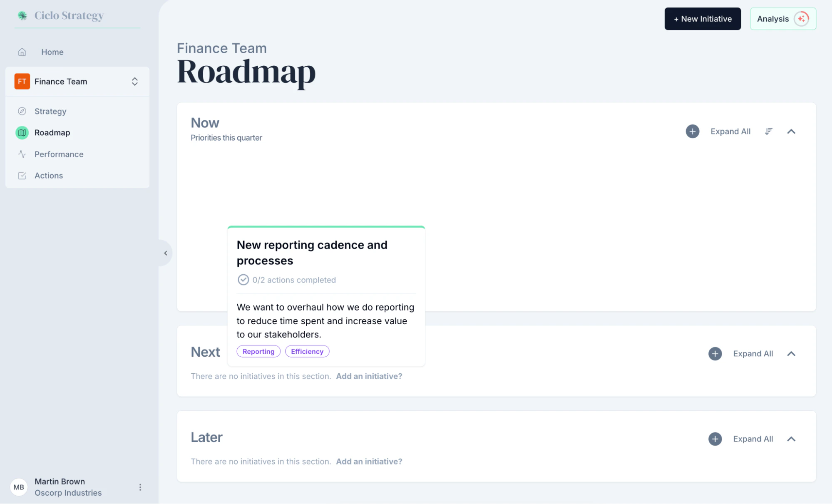This screenshot has height=504, width=832.
Task: Create a new initiative with + New Initiative
Action: click(703, 19)
